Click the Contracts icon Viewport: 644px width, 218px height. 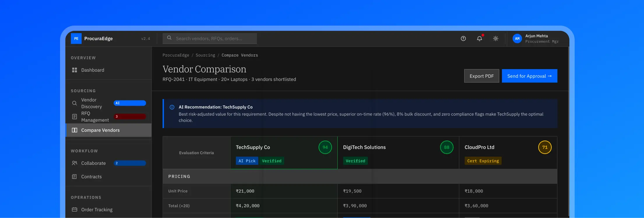coord(75,177)
